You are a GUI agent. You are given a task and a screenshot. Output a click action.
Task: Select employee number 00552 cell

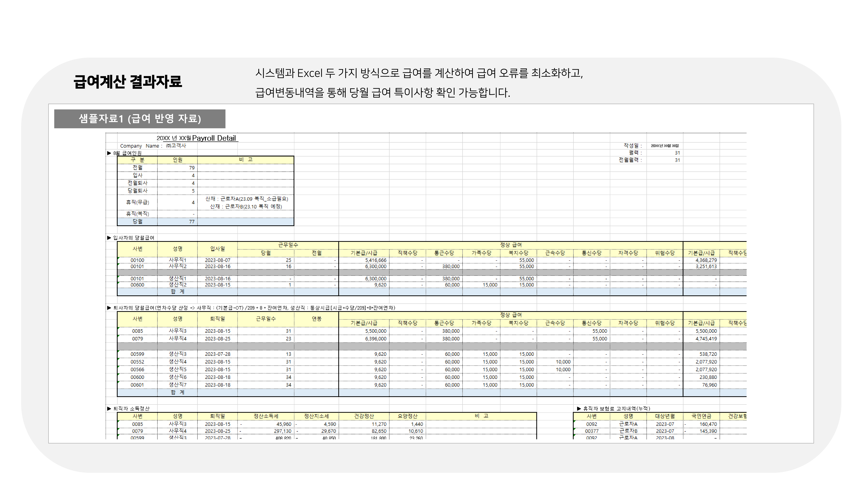(137, 362)
